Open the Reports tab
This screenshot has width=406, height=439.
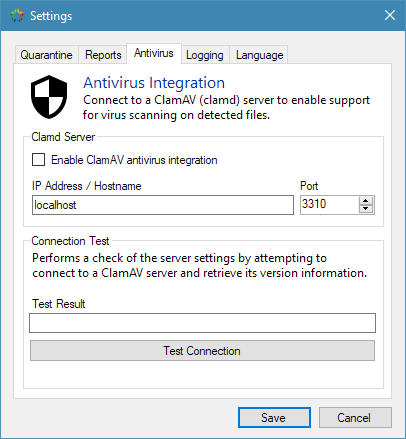103,55
